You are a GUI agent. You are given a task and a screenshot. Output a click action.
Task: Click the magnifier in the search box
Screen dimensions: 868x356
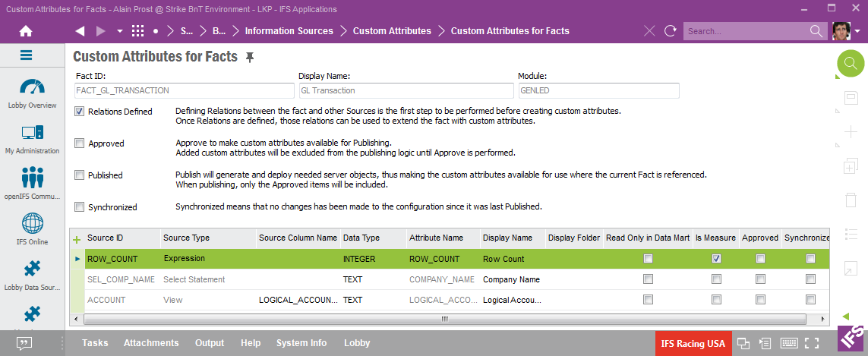816,31
